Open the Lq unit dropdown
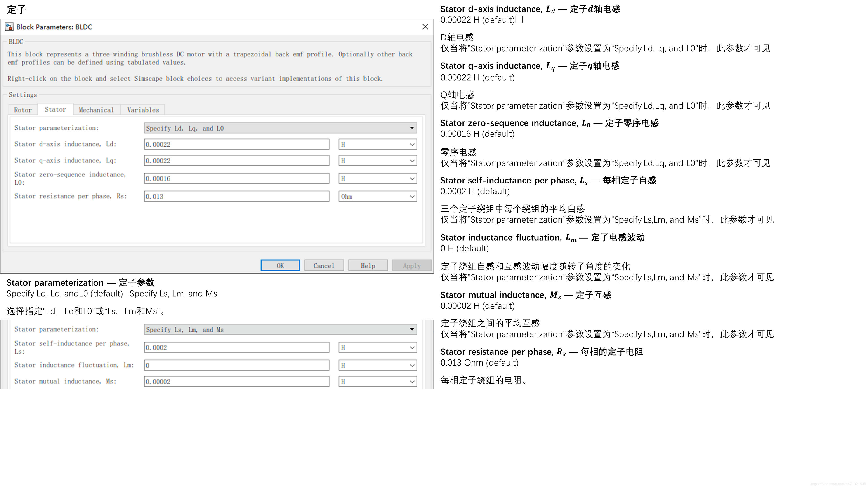The width and height of the screenshot is (868, 488). [x=378, y=161]
